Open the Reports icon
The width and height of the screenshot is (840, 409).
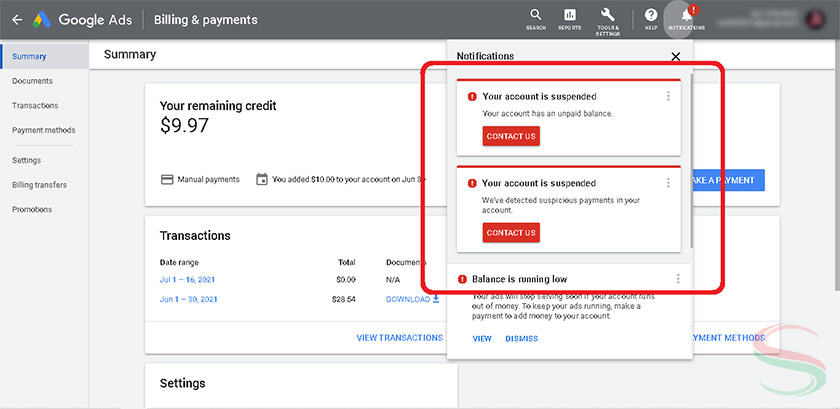click(x=570, y=16)
